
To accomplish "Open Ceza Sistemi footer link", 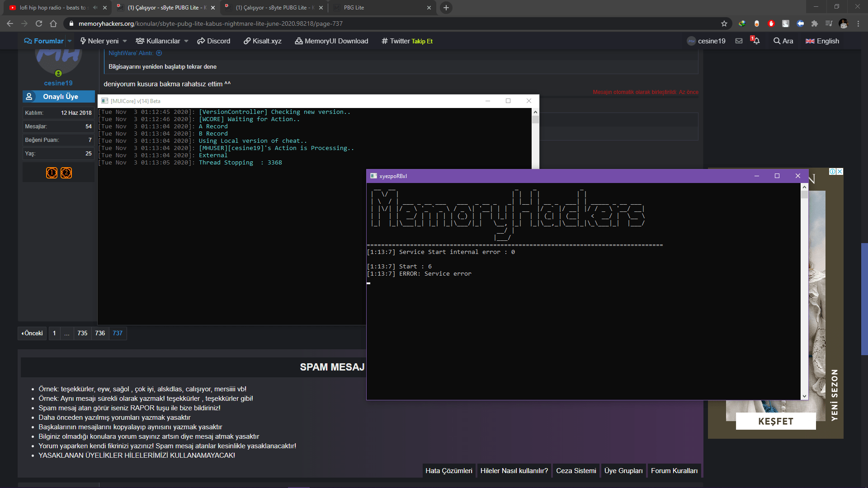I will point(576,471).
